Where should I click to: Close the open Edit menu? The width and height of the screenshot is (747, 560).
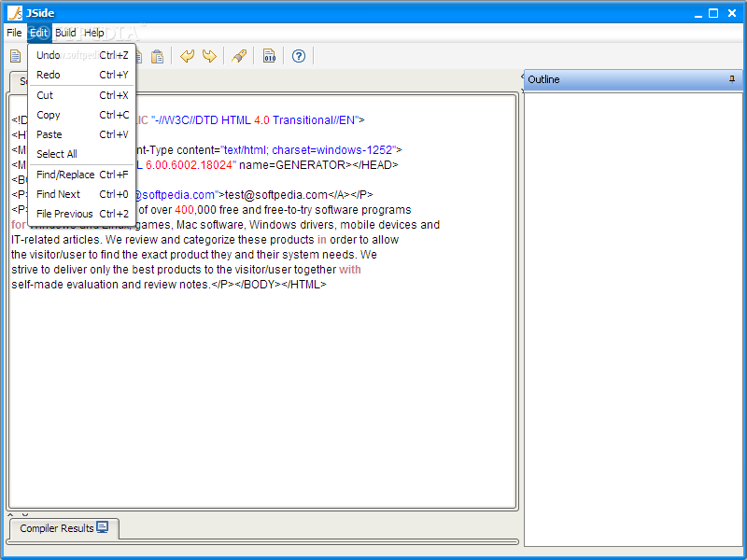pos(39,33)
